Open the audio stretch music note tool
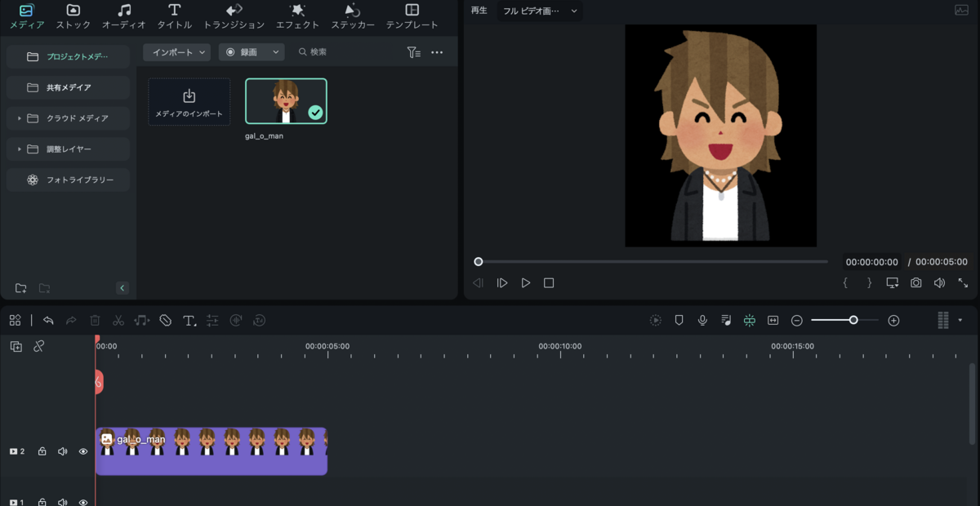Viewport: 980px width, 506px height. tap(142, 321)
